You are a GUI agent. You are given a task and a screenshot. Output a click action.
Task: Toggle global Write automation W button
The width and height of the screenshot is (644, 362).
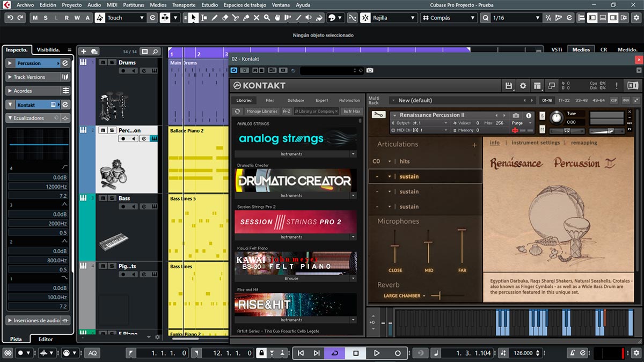pos(77,18)
